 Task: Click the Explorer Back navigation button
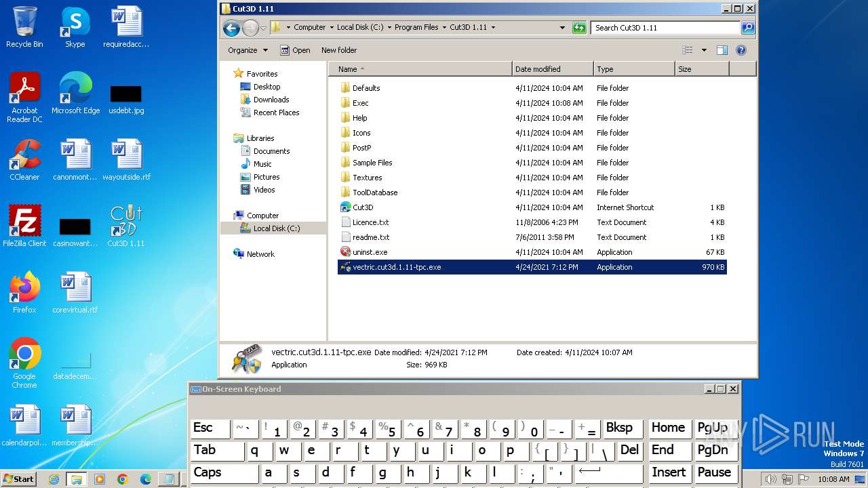231,28
